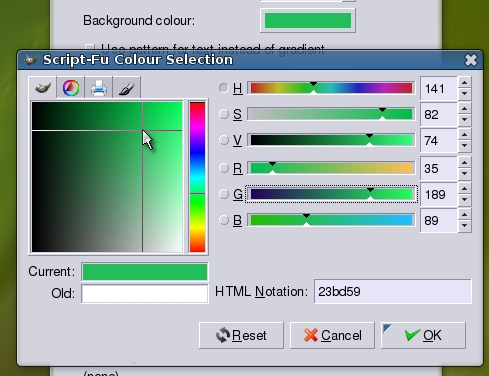The height and width of the screenshot is (376, 489).
Task: Confirm the colour with OK
Action: (423, 335)
